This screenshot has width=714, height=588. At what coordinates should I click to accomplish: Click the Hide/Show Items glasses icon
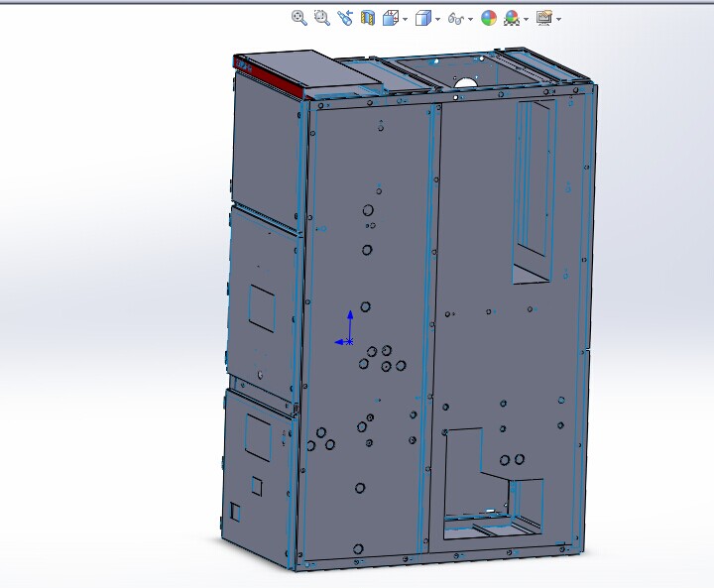456,19
